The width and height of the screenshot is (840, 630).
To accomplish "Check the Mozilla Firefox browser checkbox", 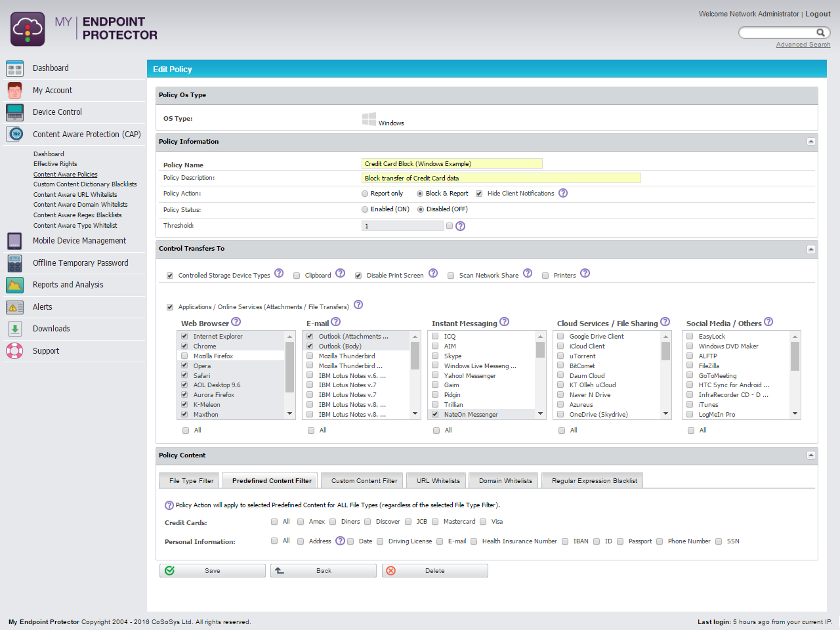I will point(184,356).
